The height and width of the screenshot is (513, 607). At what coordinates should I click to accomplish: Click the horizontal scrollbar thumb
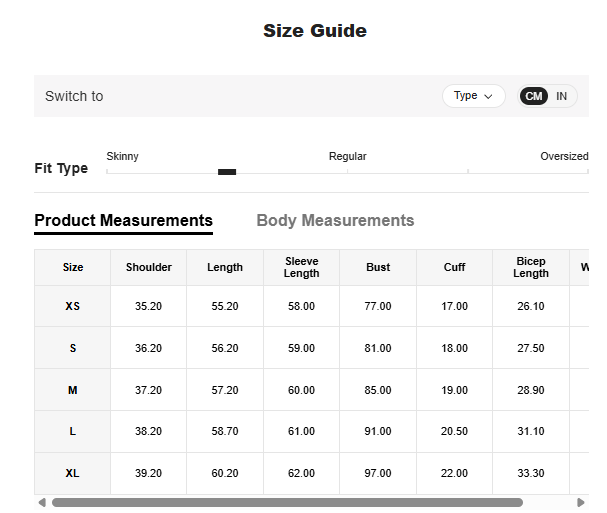[287, 502]
